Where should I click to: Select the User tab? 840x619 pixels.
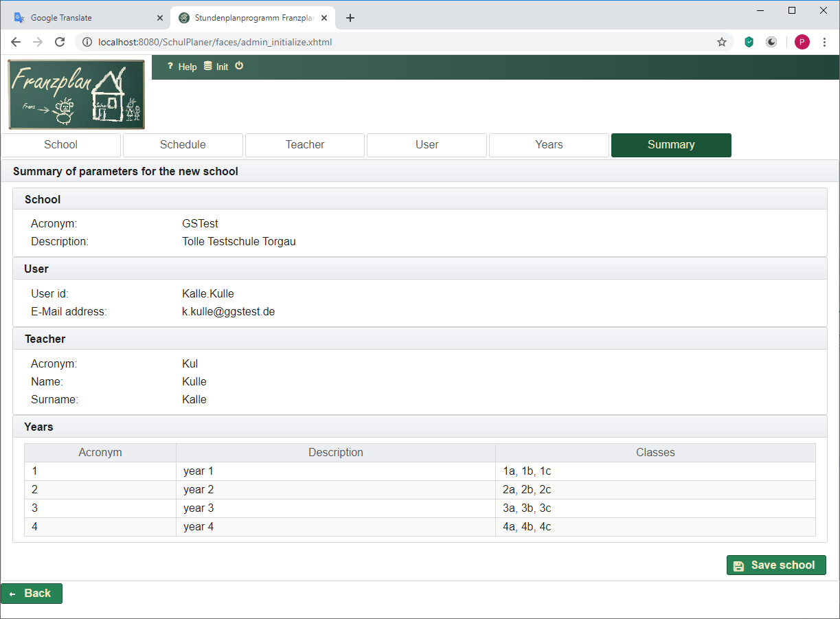point(427,145)
